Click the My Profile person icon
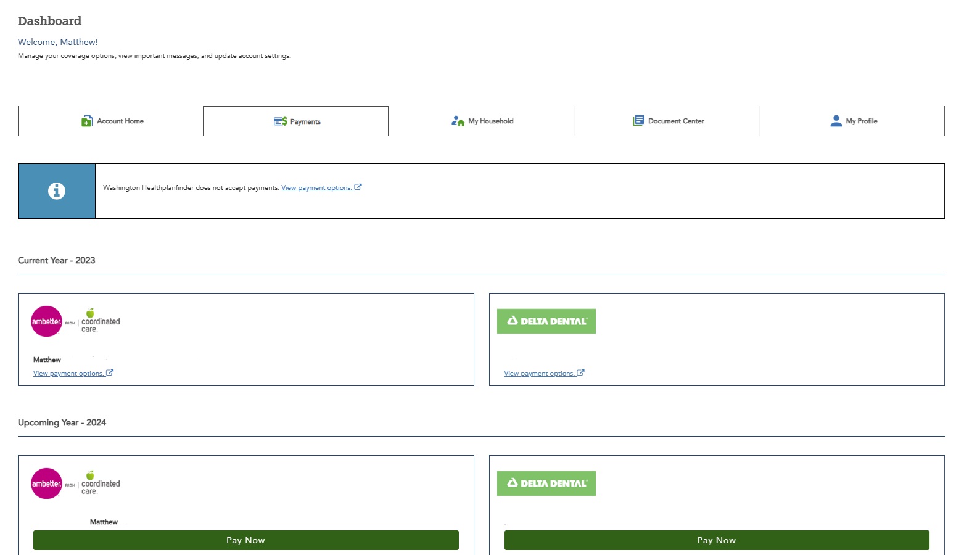The width and height of the screenshot is (980, 555). tap(836, 121)
